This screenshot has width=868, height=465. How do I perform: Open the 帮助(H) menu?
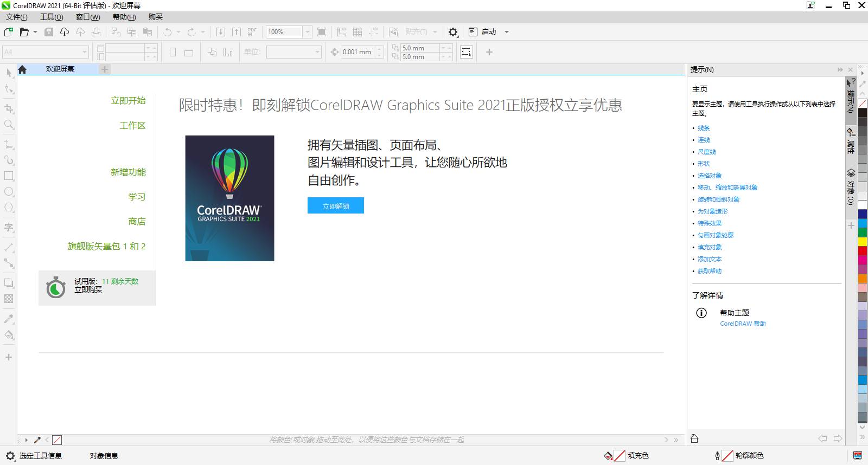point(124,17)
